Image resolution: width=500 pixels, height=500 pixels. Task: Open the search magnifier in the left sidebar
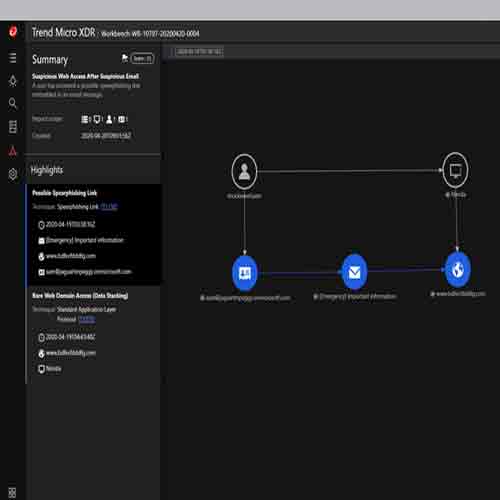tap(13, 104)
